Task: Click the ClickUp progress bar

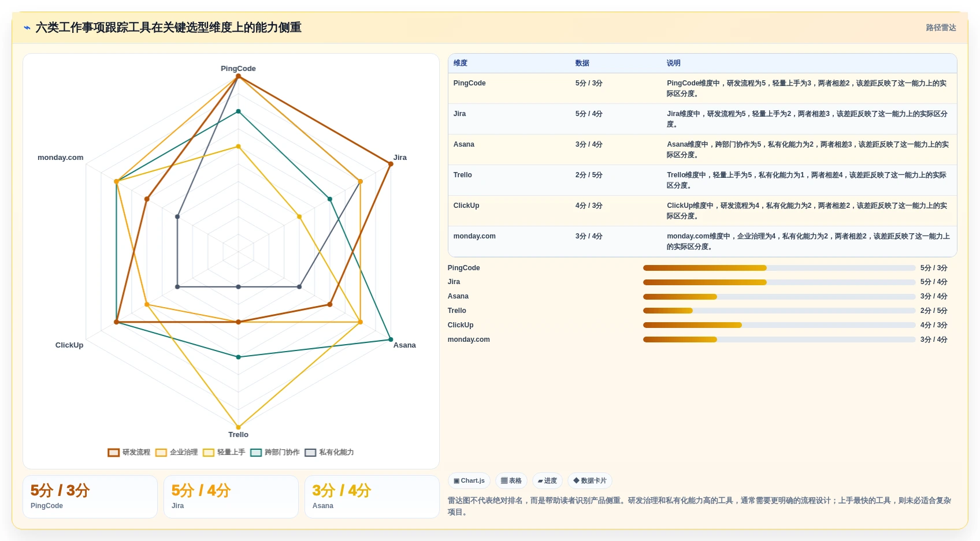Action: pos(779,325)
